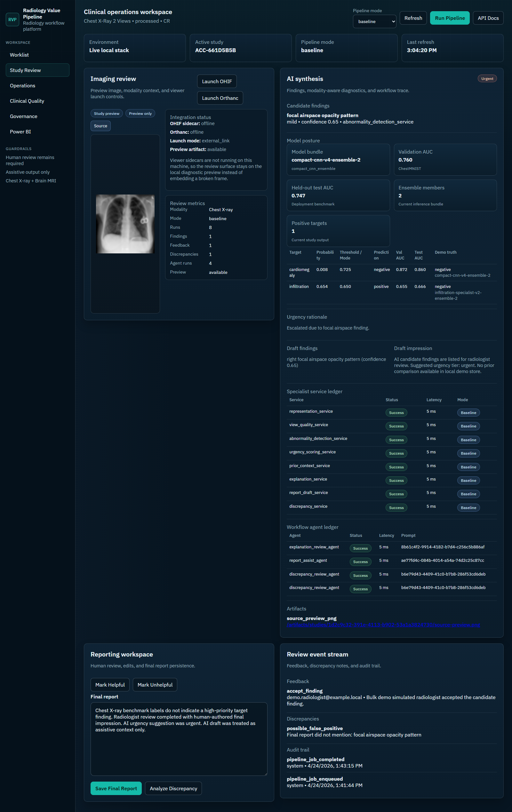512x812 pixels.
Task: Click the infiltration row target name
Action: coord(299,287)
